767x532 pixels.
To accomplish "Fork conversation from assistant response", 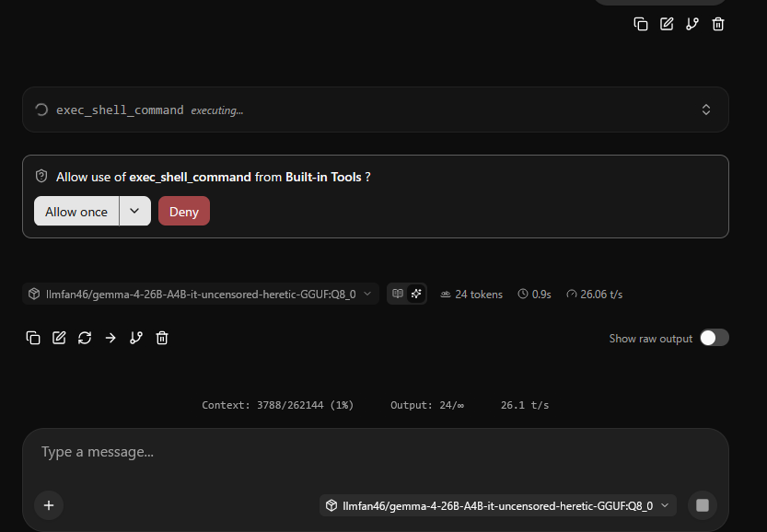I will click(136, 338).
